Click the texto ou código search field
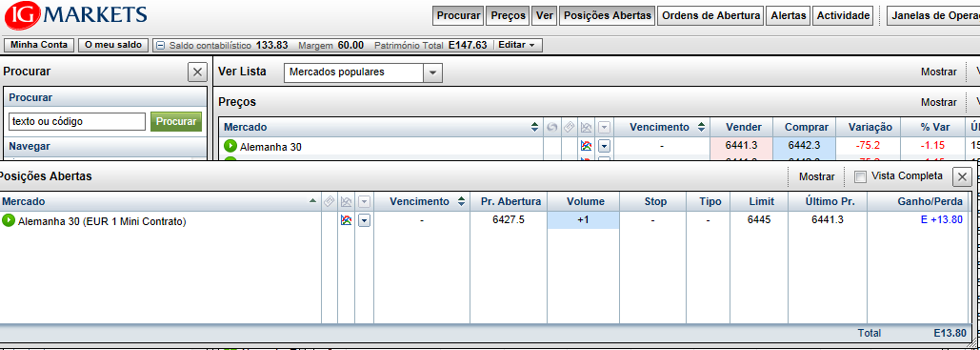Screen dimensions: 980x350 point(77,121)
